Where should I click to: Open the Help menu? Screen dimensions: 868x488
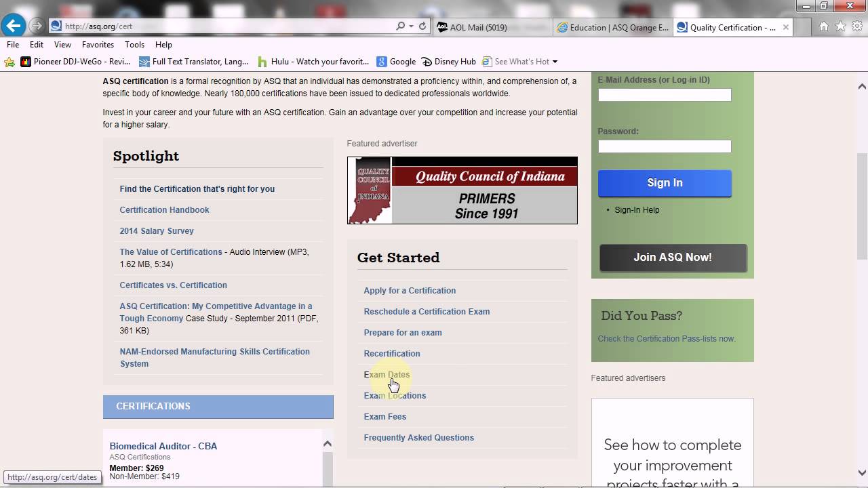[x=163, y=45]
